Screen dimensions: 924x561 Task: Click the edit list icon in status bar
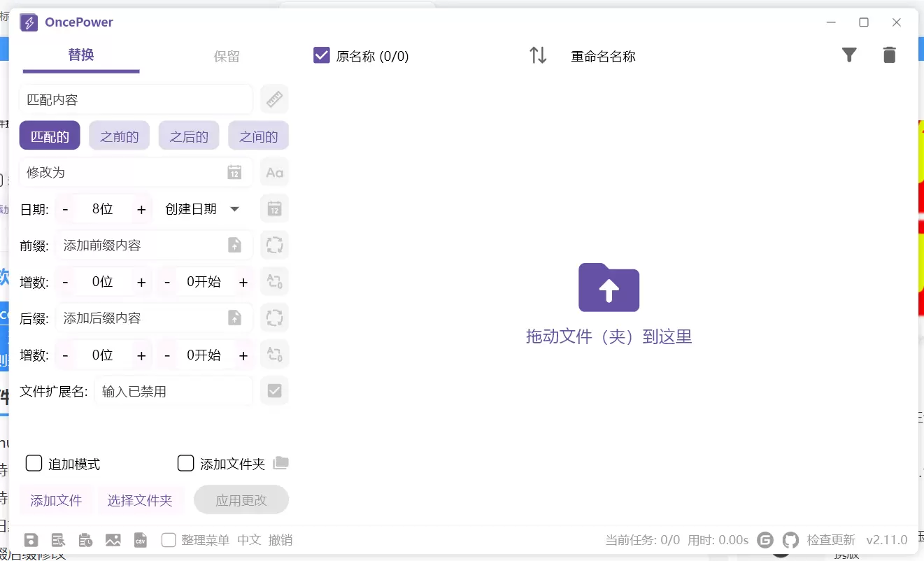click(x=58, y=540)
